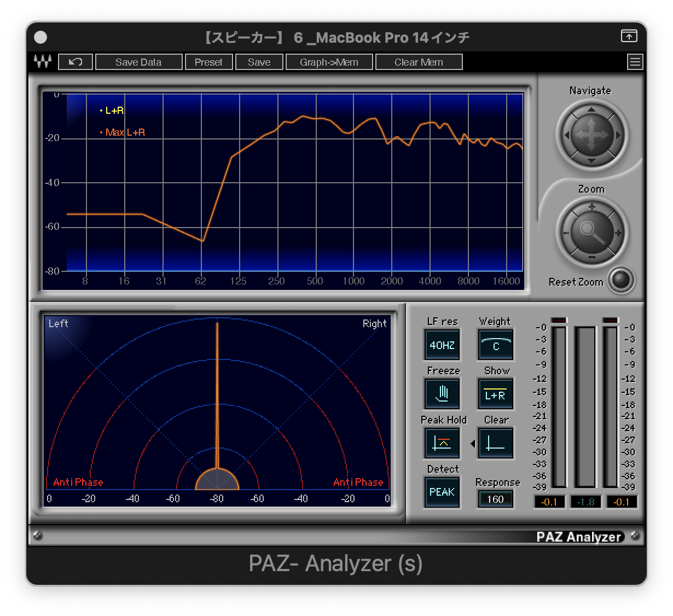Click the Zoom plus at top
The height and width of the screenshot is (616, 673).
tap(591, 207)
